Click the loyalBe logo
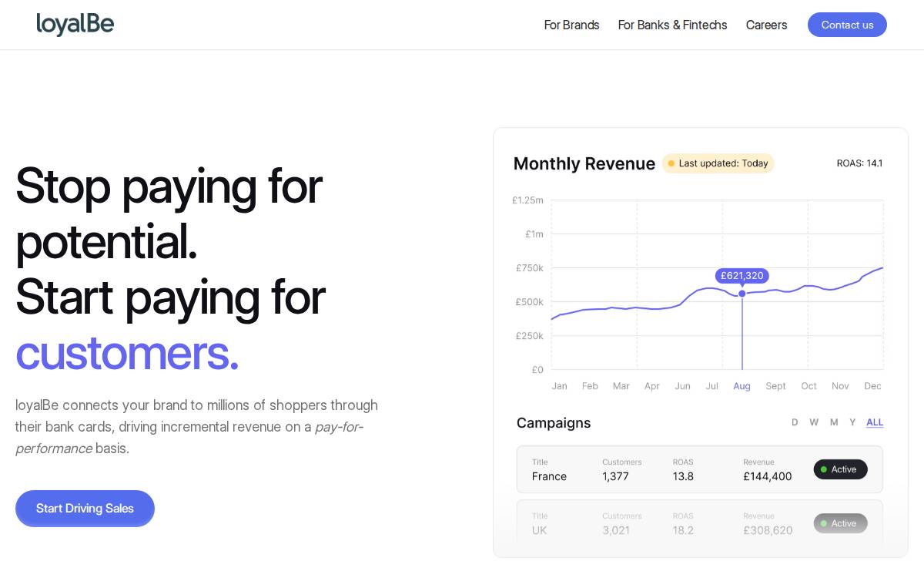 (75, 25)
